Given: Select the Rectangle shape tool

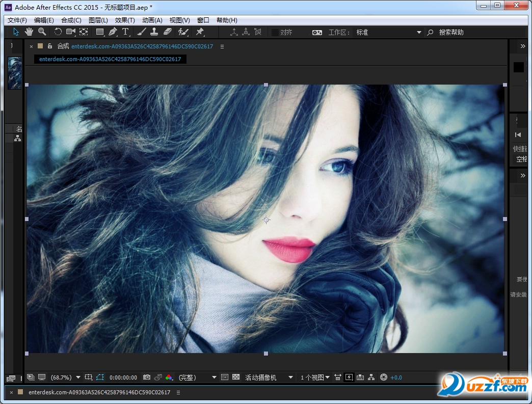Looking at the screenshot, I should tap(100, 32).
